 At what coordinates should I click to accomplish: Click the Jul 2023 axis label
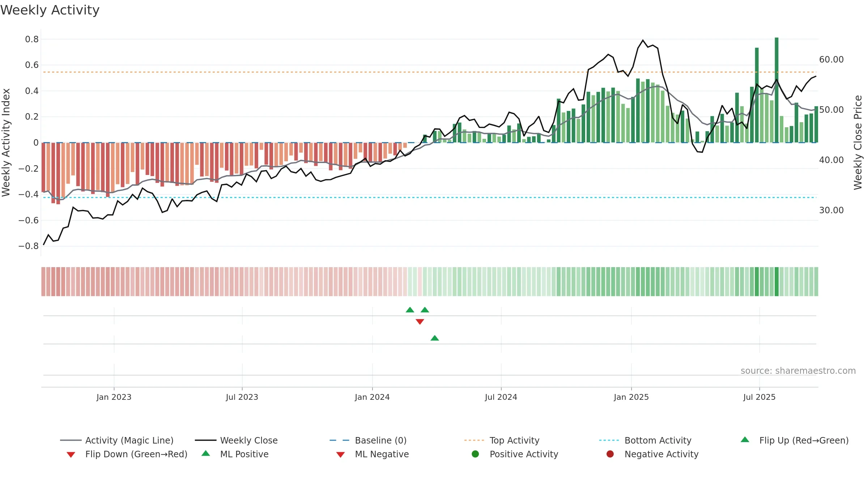242,397
